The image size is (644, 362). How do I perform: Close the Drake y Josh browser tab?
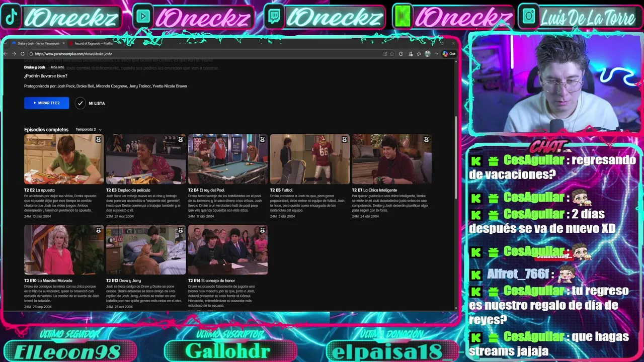[64, 44]
